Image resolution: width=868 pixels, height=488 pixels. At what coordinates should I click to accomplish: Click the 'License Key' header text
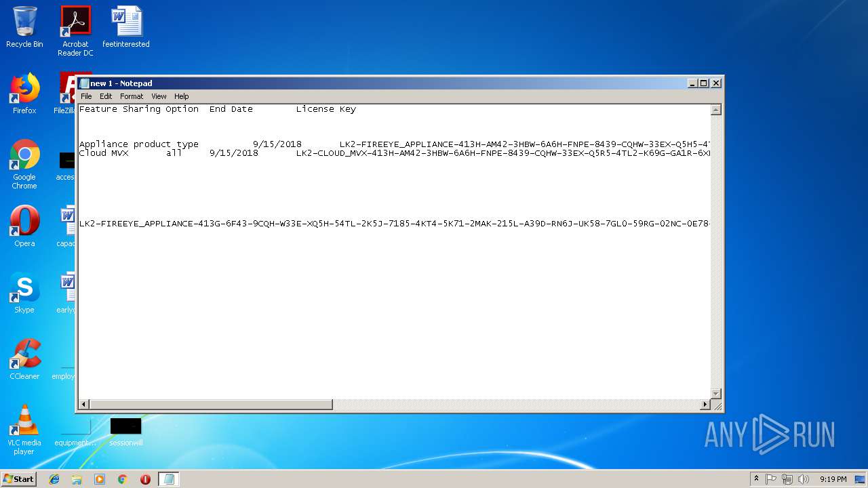pyautogui.click(x=325, y=109)
